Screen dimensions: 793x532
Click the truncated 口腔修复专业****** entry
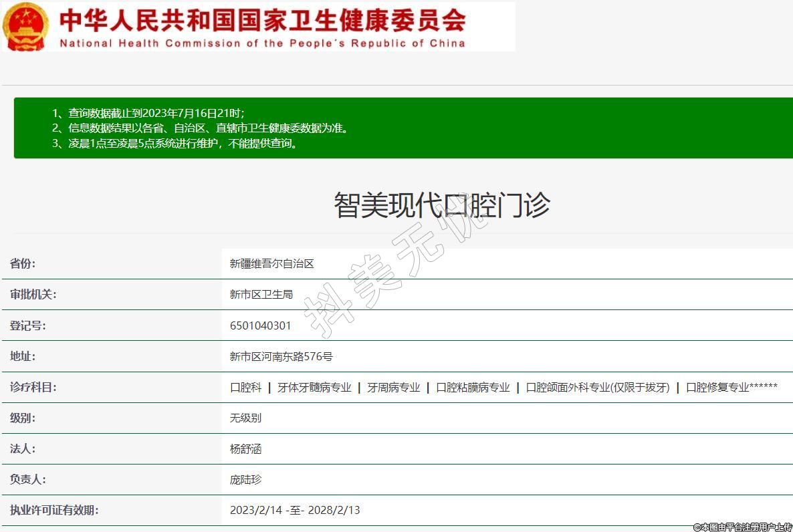click(731, 388)
